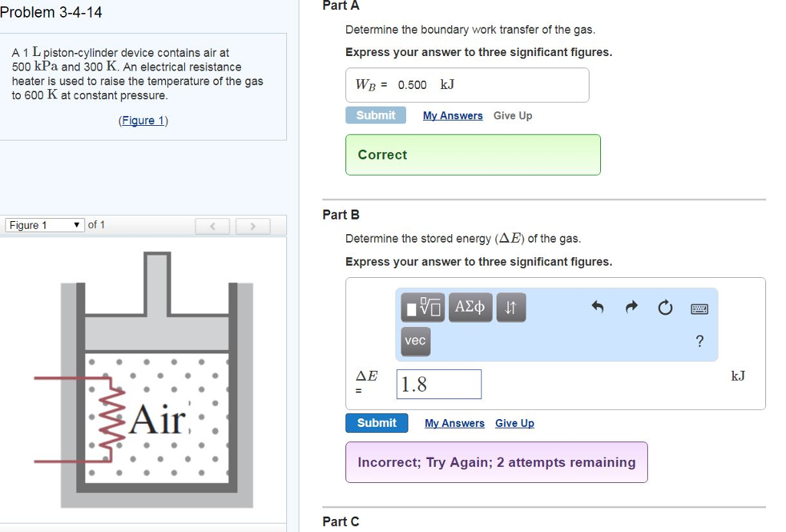
Task: Click the ΔE answer input field
Action: [x=438, y=384]
